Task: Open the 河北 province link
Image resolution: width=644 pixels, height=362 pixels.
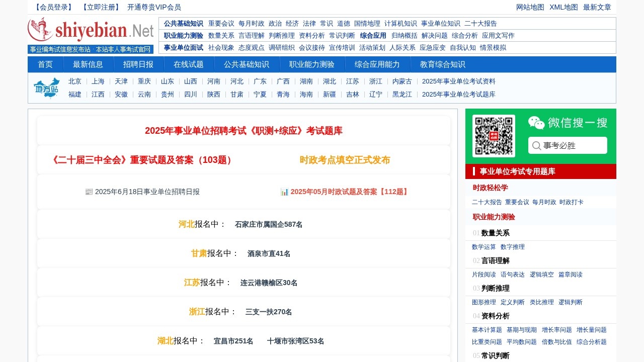Action: pos(186,224)
